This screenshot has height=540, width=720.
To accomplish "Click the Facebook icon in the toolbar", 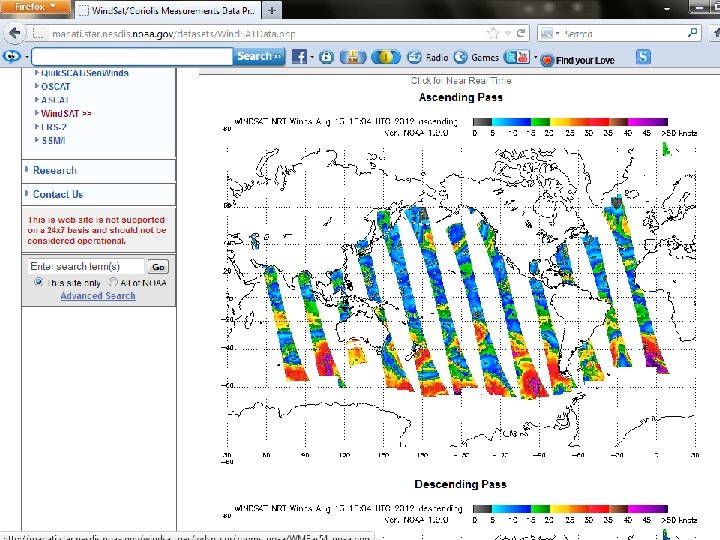I will tap(299, 57).
